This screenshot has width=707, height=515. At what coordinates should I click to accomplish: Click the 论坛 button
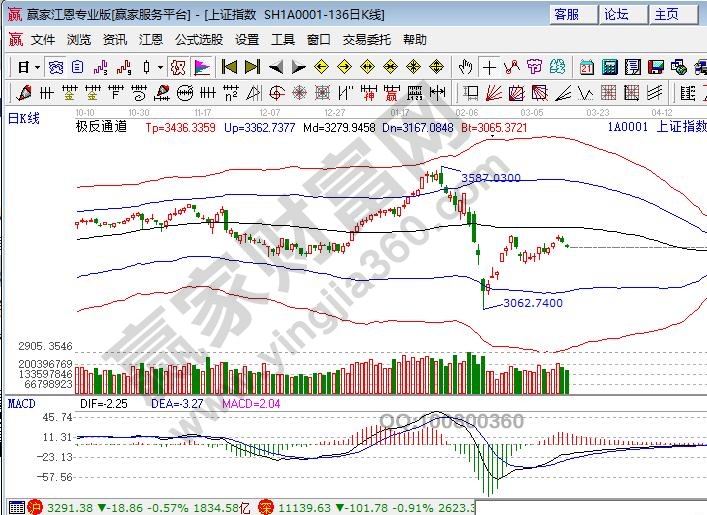617,14
